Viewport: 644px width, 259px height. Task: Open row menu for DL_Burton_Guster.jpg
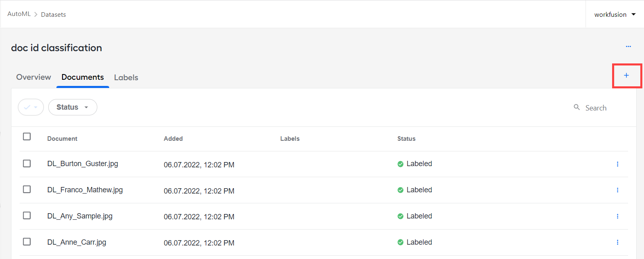pos(617,164)
